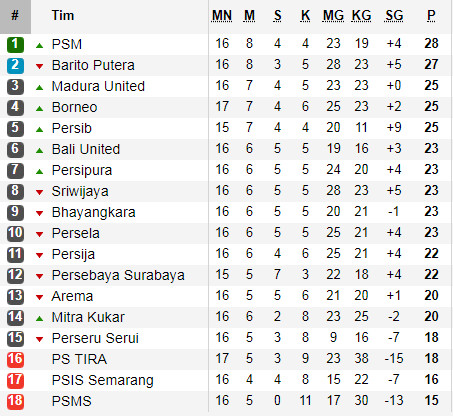Select the Bali United team name
The width and height of the screenshot is (453, 416).
point(86,149)
